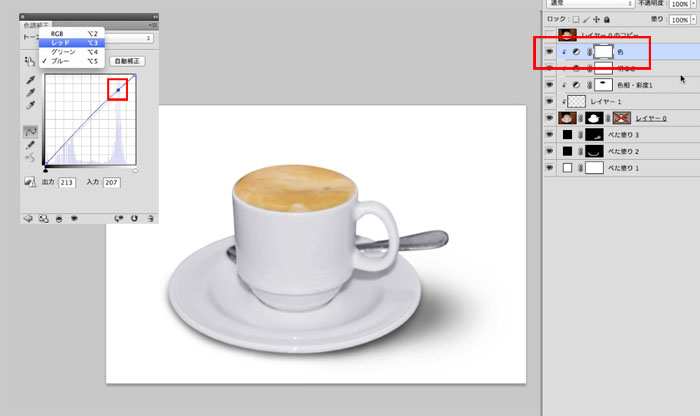
Task: Hide the レイヤー 0 layer
Action: (x=551, y=117)
